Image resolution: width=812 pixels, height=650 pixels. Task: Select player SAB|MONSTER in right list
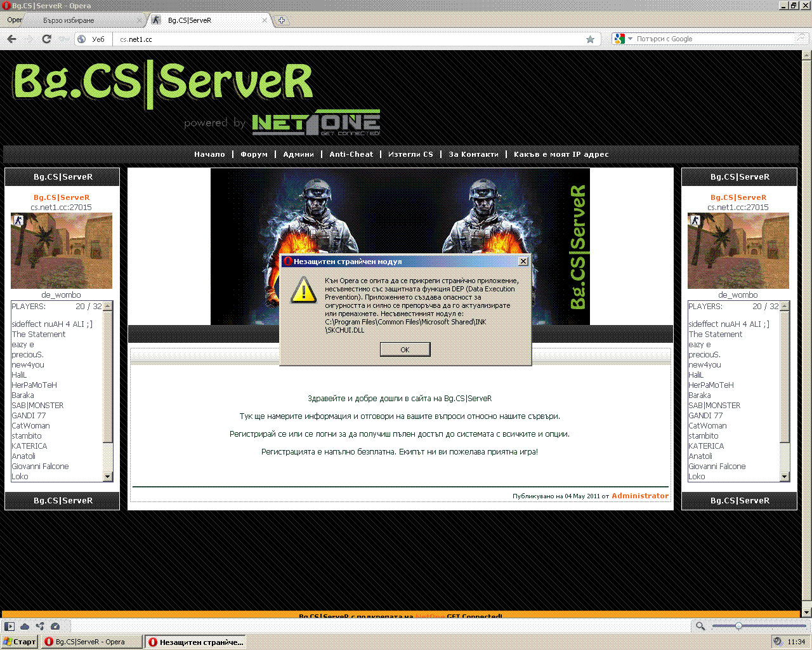tap(714, 405)
